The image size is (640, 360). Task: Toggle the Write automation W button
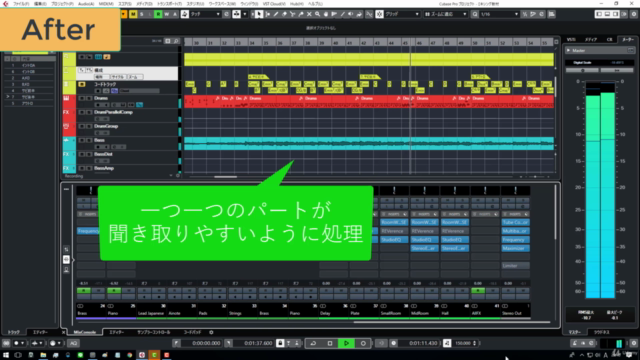click(167, 14)
